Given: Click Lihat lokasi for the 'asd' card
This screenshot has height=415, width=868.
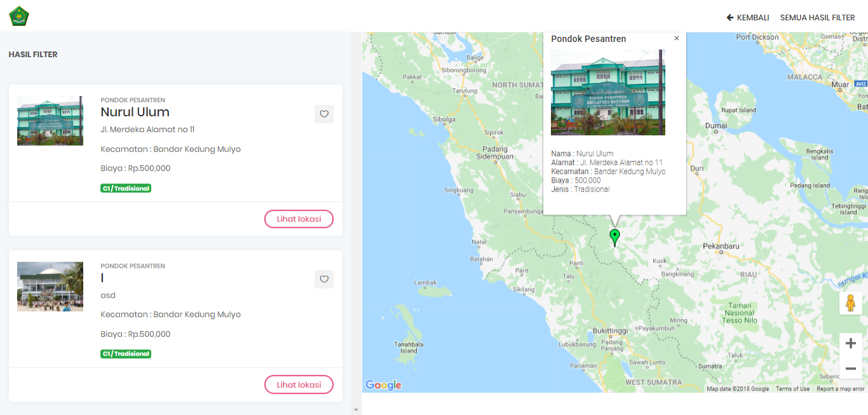Looking at the screenshot, I should tap(299, 384).
